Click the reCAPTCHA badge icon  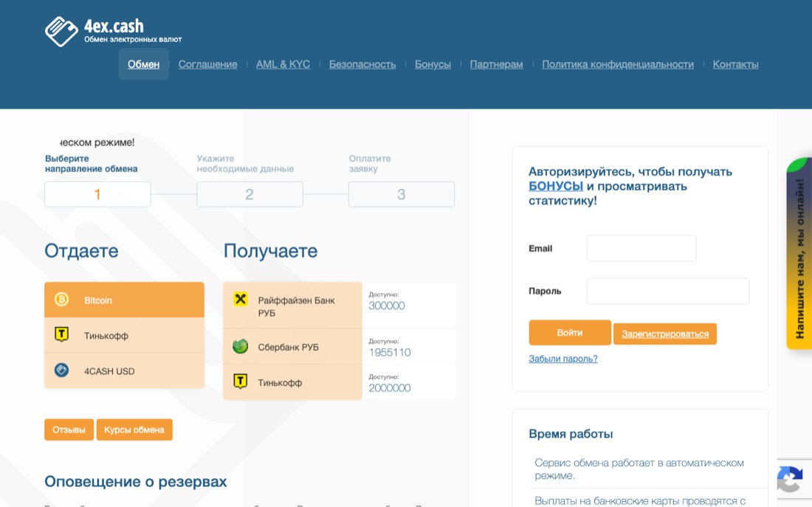click(790, 479)
